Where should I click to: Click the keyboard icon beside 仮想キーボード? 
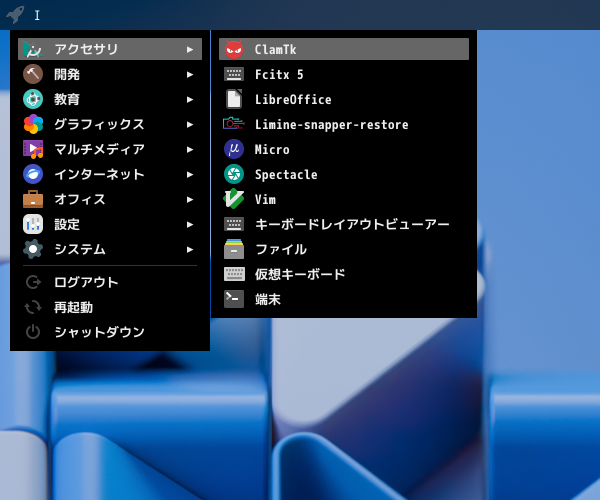click(x=234, y=274)
